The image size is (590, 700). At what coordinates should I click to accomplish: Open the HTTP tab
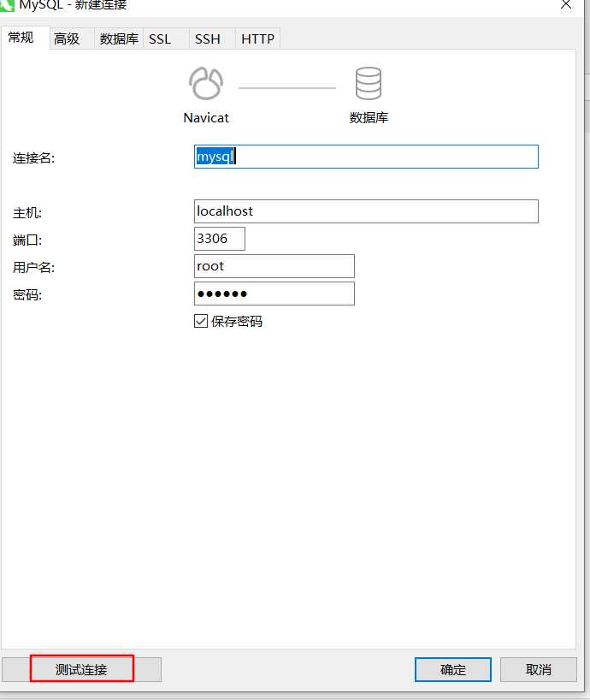[x=257, y=39]
